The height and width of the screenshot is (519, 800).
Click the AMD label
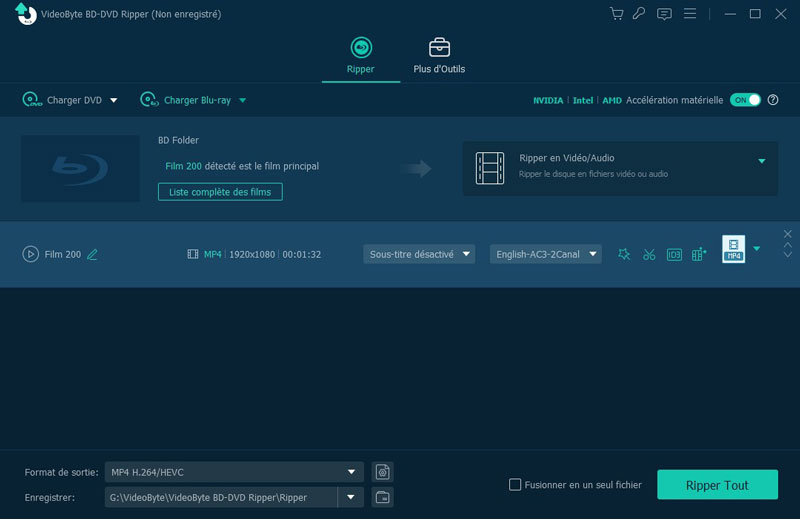tap(612, 101)
